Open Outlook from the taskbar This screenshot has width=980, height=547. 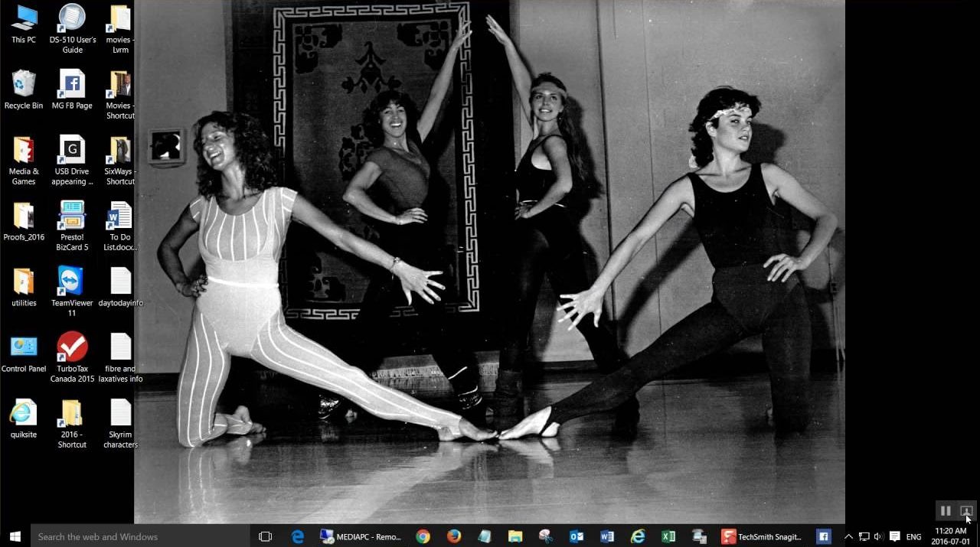[x=577, y=536]
